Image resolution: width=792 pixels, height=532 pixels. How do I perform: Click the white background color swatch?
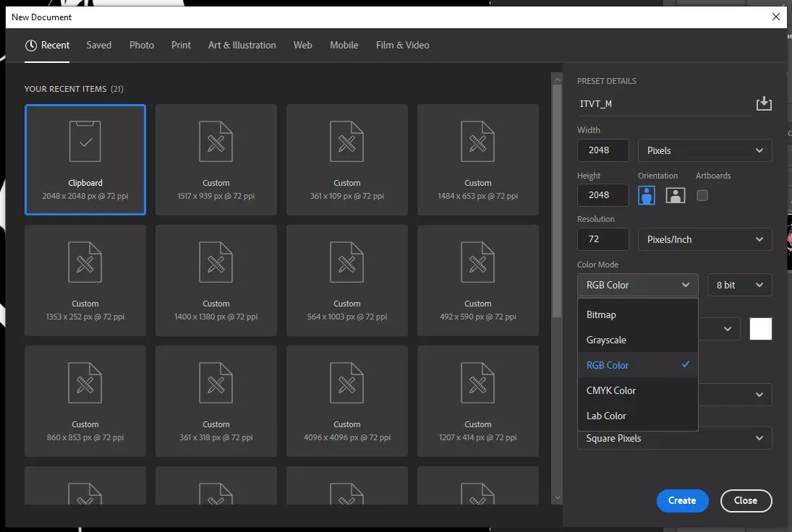click(x=761, y=329)
